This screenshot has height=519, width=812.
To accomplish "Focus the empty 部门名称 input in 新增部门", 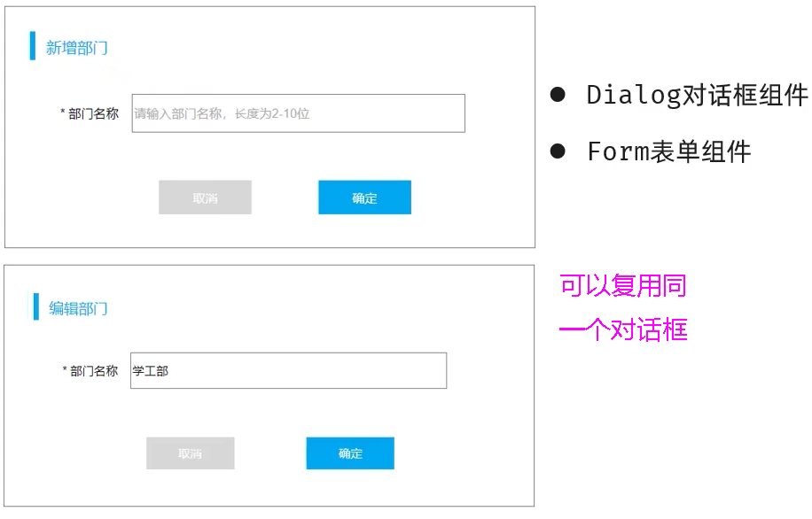I will (298, 113).
